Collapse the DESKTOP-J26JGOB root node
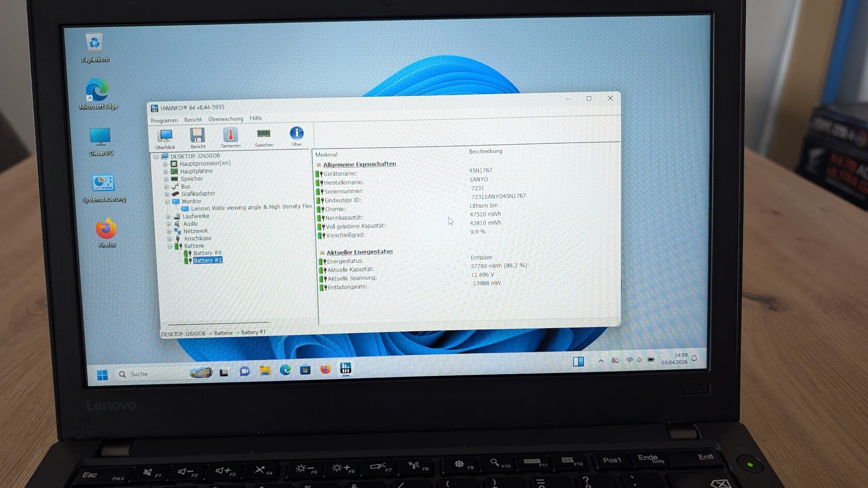The image size is (868, 488). point(156,157)
